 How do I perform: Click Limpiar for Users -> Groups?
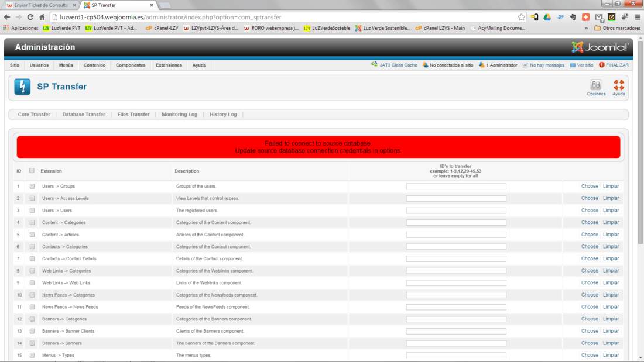(611, 186)
